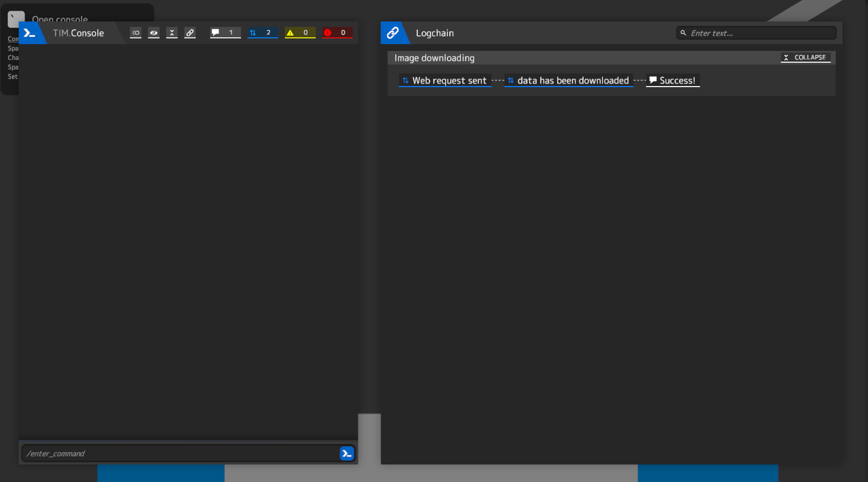Open Logchain via console toolbar link icon
Viewport: 868px width, 482px height.
click(190, 33)
